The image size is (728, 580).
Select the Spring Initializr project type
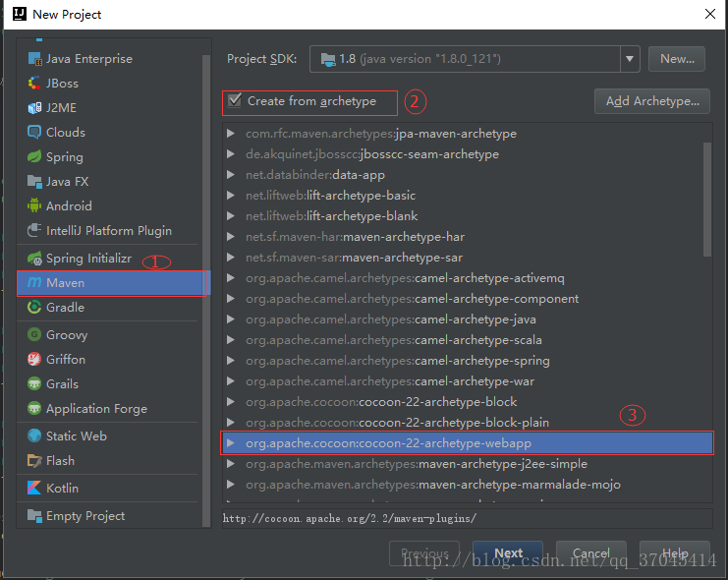tap(110, 258)
